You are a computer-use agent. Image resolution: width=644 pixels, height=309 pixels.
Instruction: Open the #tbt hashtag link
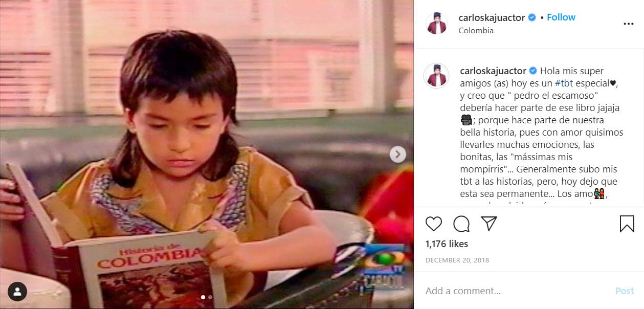point(564,83)
